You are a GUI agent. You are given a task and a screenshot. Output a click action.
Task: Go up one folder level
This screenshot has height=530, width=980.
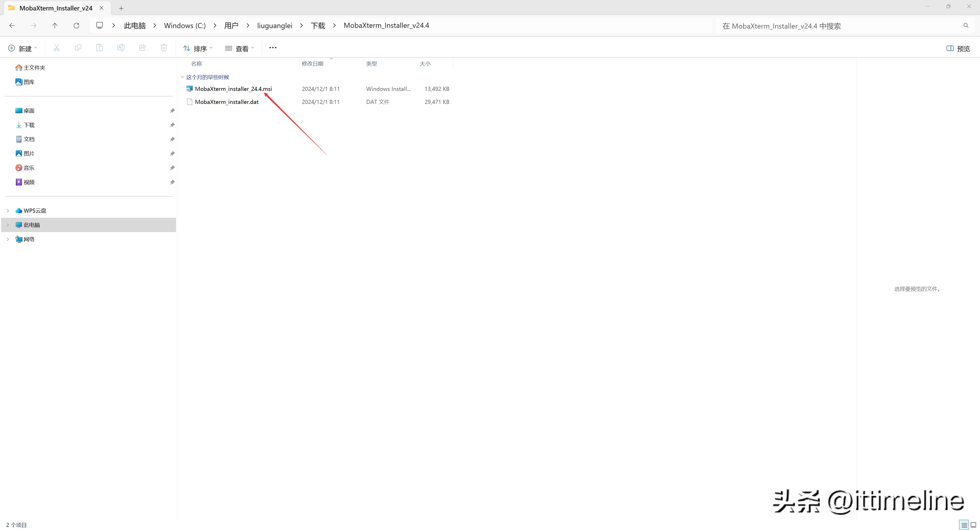click(x=55, y=26)
